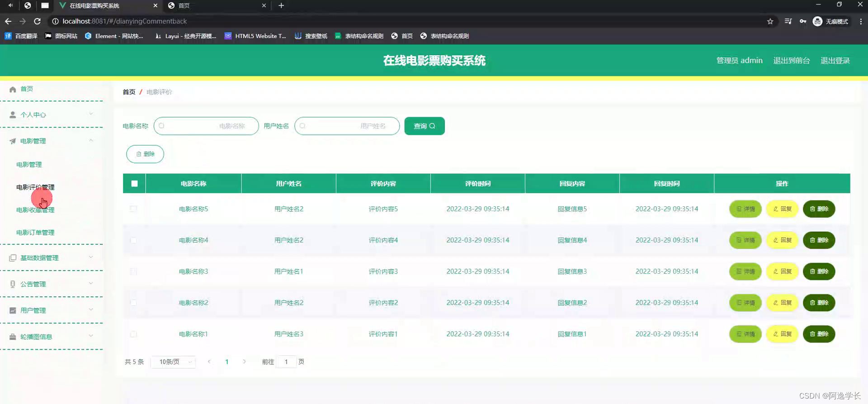Go back using browser back arrow
The image size is (868, 404).
tap(8, 21)
